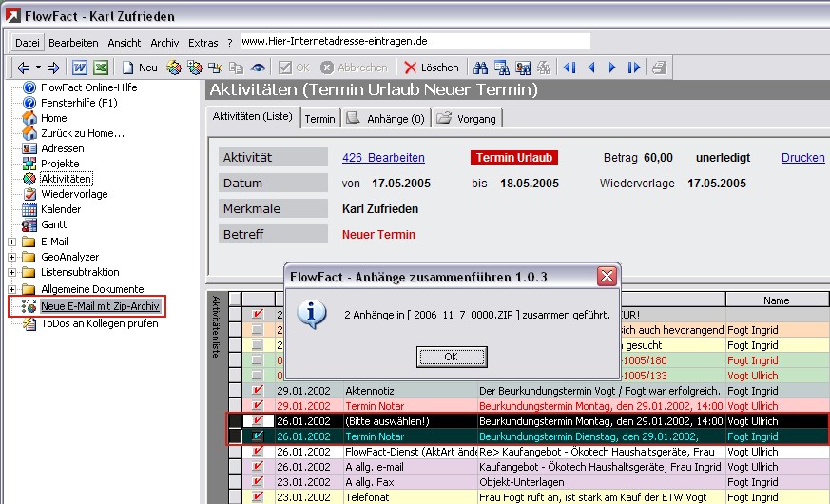This screenshot has width=830, height=504.
Task: Toggle the checkbox in the 26.01.2002 Termin Notar row
Action: (x=258, y=436)
